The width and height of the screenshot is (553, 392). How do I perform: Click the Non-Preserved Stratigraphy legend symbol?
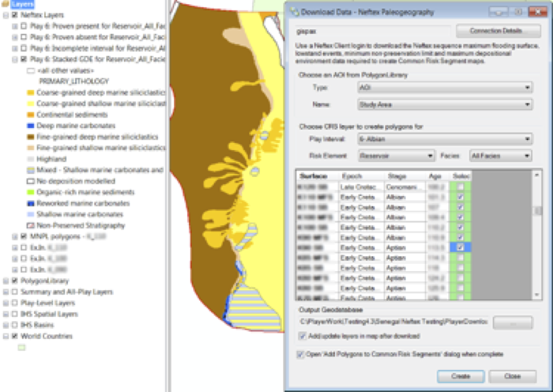tap(30, 226)
